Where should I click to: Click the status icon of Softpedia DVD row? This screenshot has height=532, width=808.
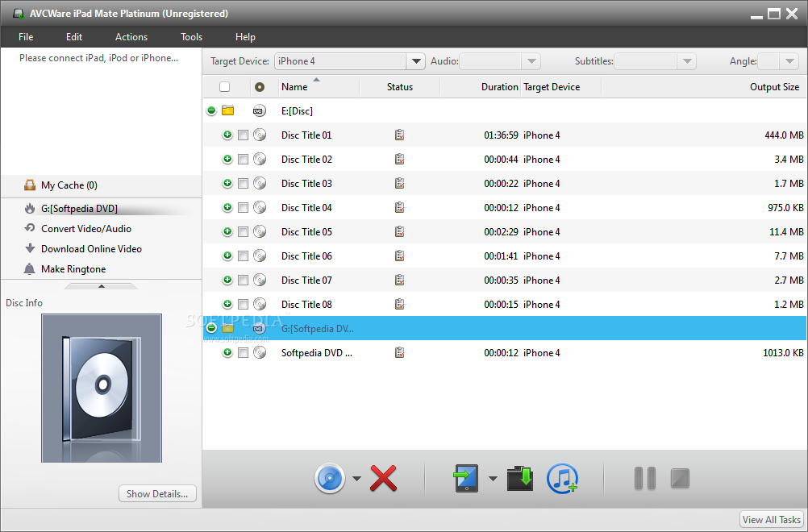pos(399,353)
